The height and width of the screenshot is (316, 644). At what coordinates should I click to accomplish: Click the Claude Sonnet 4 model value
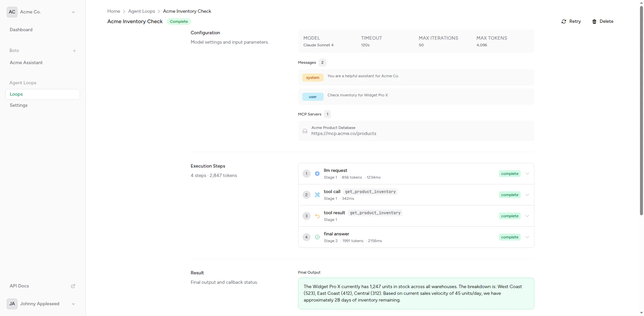point(318,45)
